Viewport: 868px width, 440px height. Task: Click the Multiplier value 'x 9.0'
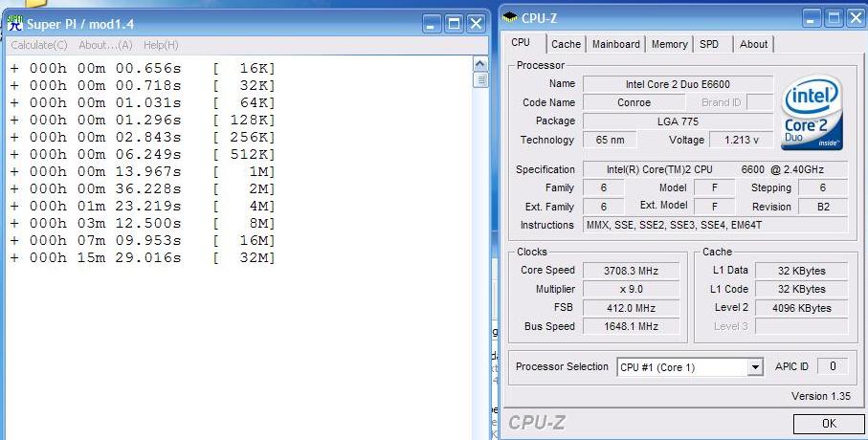[x=631, y=290]
